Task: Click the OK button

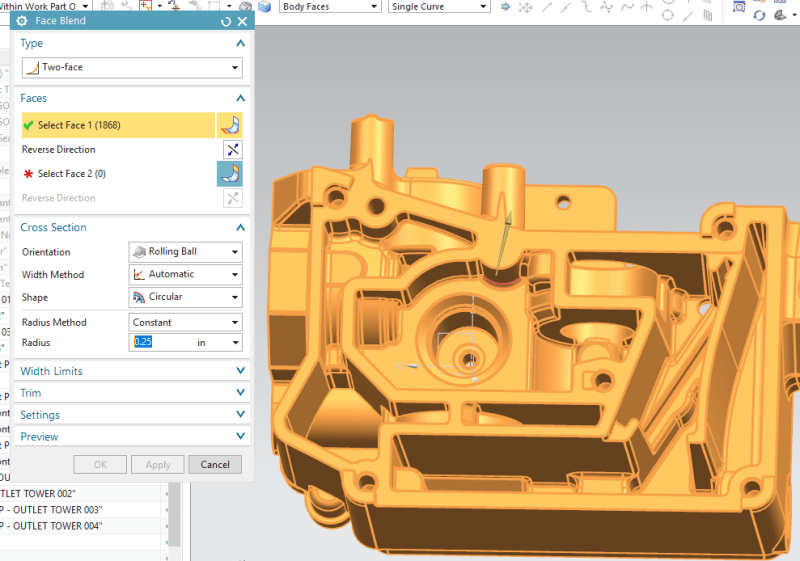Action: pyautogui.click(x=100, y=465)
